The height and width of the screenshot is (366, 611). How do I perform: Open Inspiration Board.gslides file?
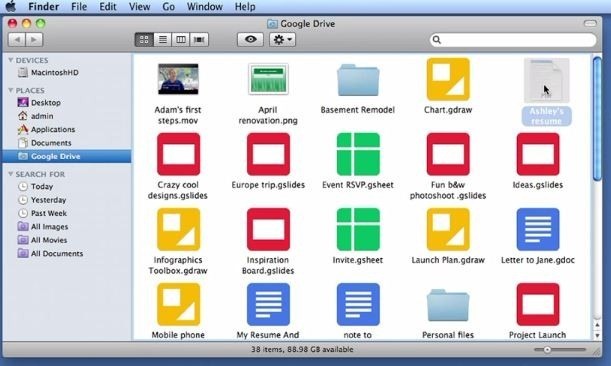point(268,229)
